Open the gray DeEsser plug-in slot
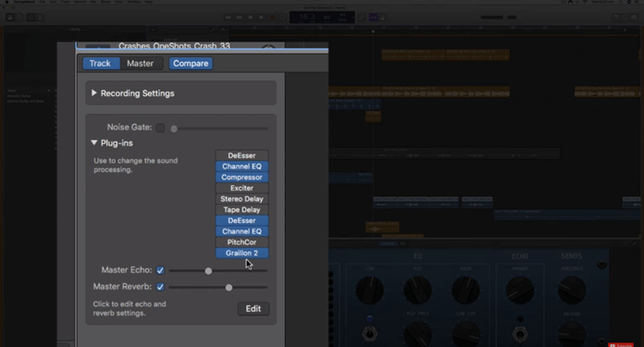Viewport: 644px width, 347px height. 241,155
